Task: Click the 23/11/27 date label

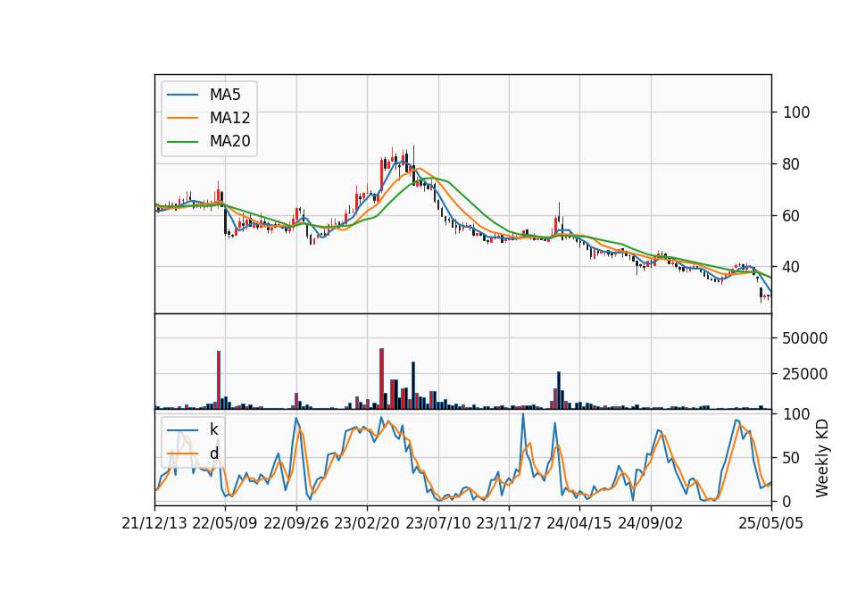Action: [508, 524]
